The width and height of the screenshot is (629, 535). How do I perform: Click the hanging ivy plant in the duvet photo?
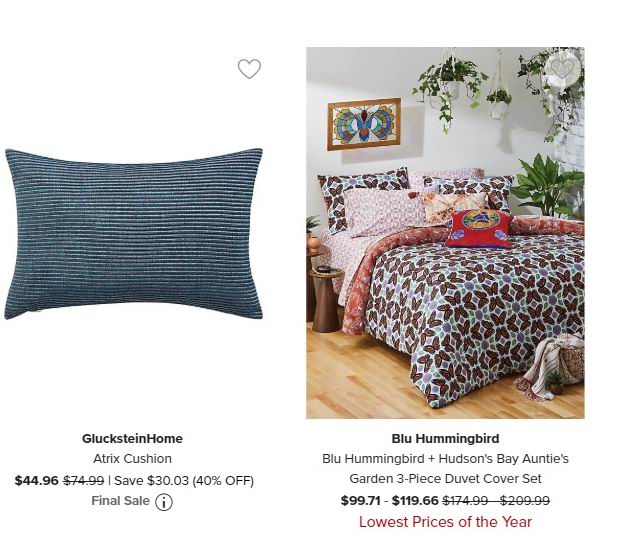pos(448,90)
